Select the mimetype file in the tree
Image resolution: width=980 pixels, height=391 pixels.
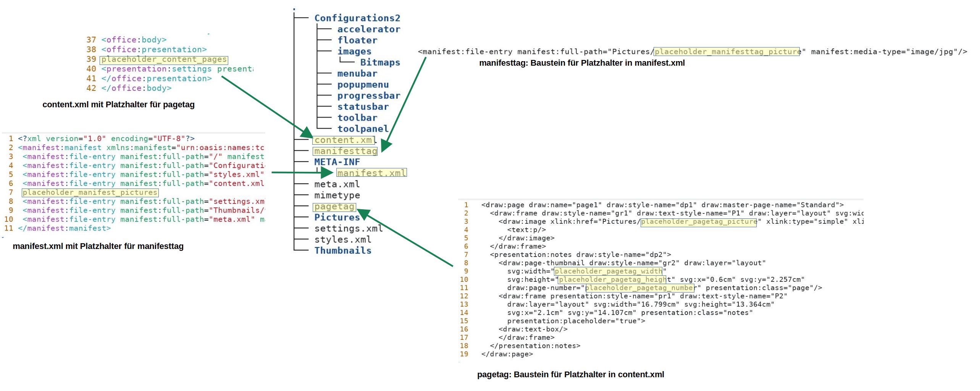coord(337,195)
